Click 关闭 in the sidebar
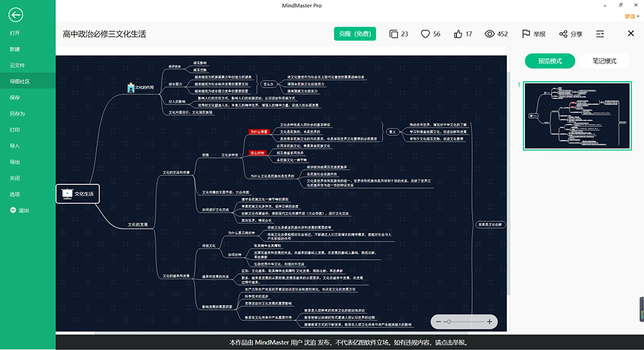This screenshot has width=644, height=350. point(15,178)
